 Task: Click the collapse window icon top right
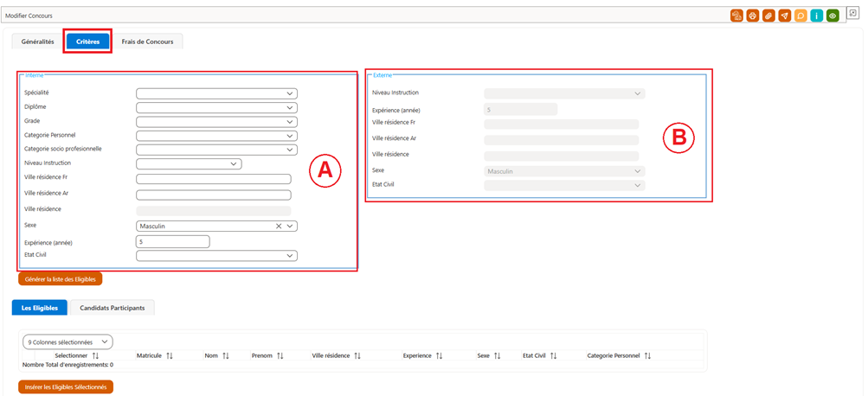(853, 13)
